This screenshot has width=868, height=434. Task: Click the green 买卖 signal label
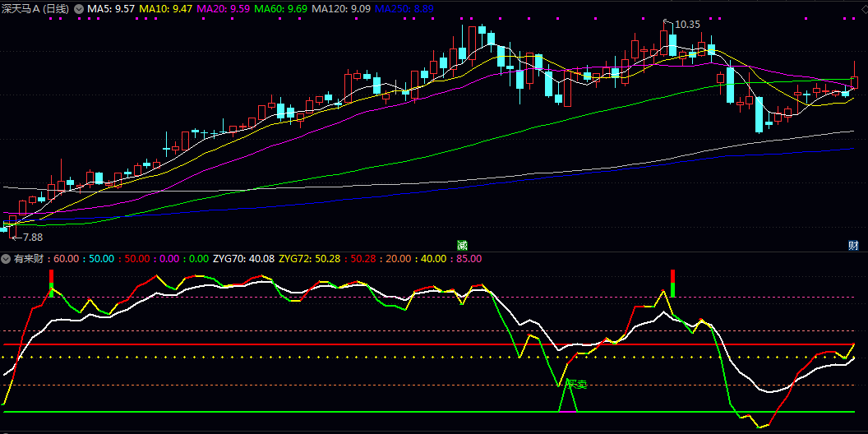pyautogui.click(x=575, y=384)
